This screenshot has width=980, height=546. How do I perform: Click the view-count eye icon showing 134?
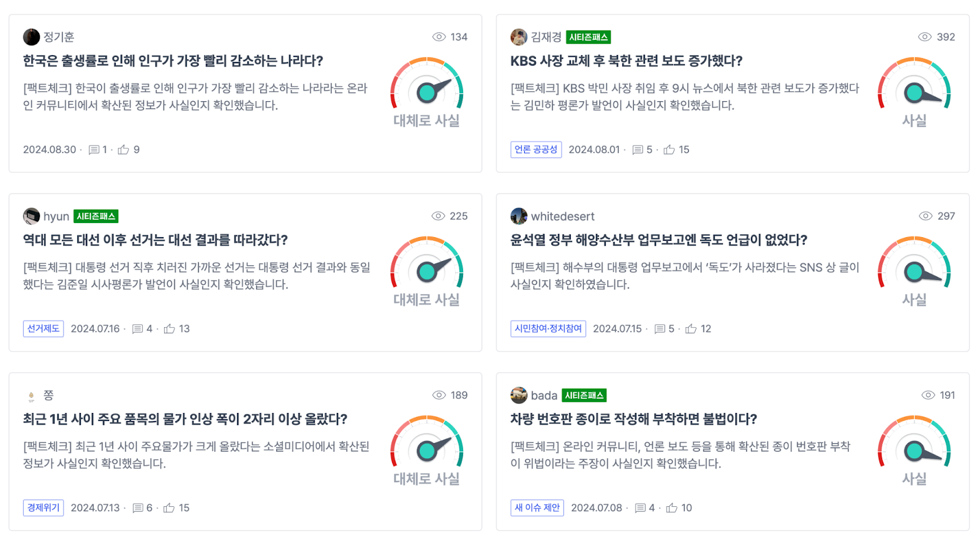click(x=439, y=37)
